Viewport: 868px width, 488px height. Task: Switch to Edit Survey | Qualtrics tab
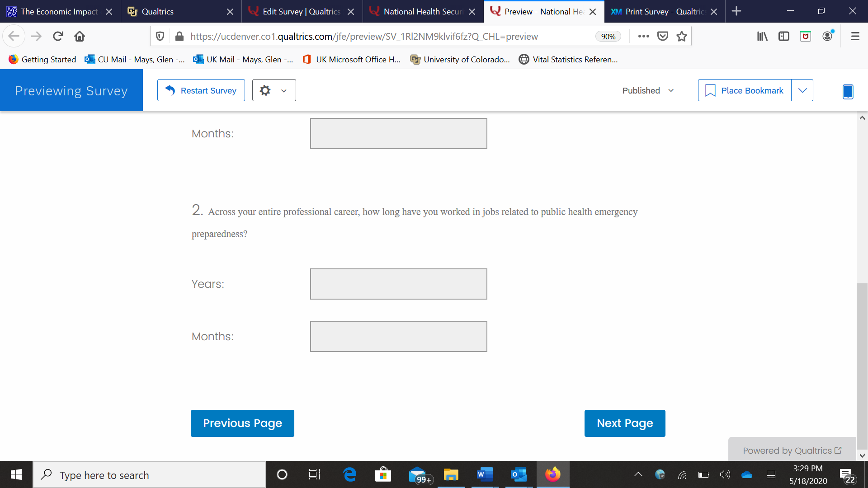tap(301, 12)
